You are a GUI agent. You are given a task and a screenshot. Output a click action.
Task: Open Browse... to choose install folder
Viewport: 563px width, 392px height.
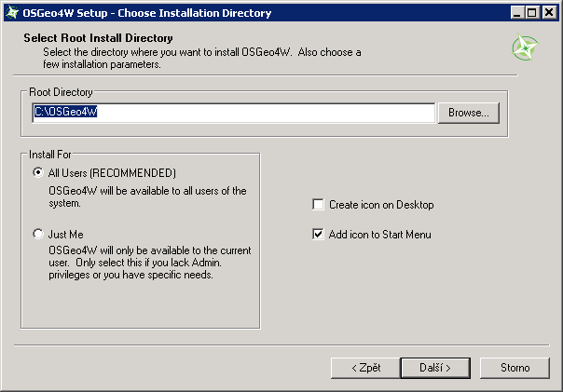coord(469,113)
